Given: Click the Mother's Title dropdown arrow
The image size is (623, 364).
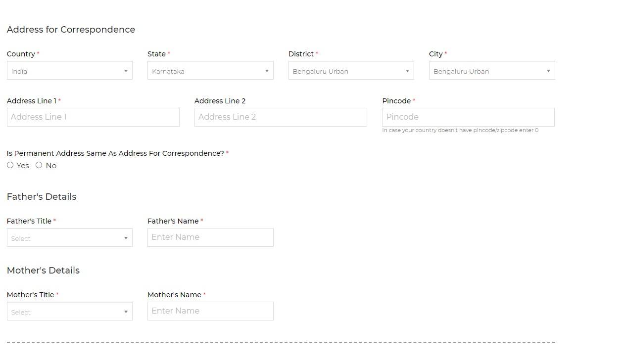Looking at the screenshot, I should coord(126,312).
